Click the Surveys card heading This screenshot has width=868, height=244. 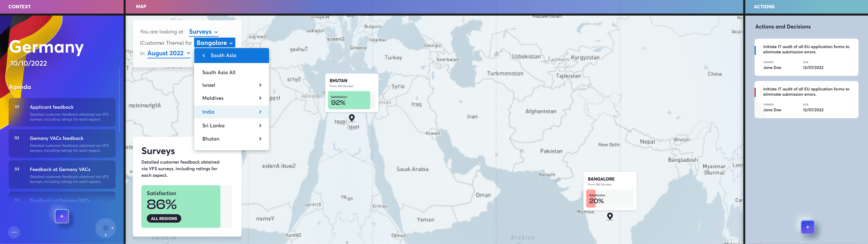158,151
